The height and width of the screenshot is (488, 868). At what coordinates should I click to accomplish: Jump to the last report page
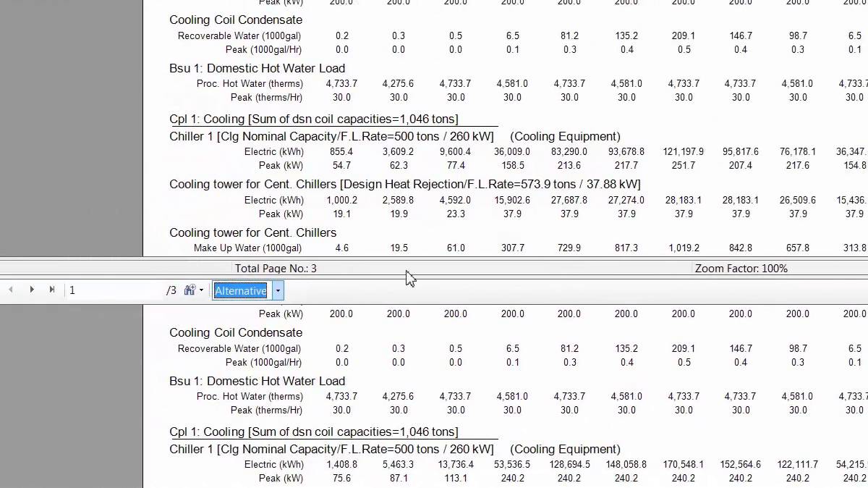[51, 290]
